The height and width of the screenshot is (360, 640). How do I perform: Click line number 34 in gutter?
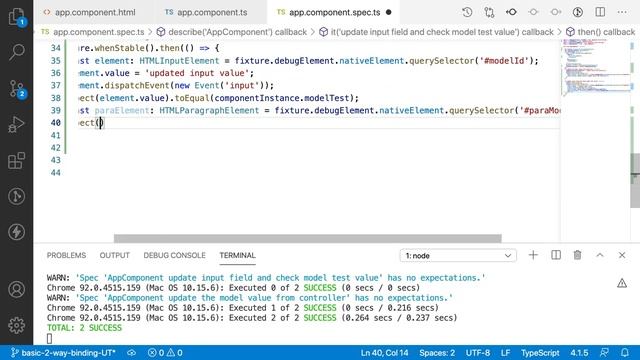click(56, 48)
